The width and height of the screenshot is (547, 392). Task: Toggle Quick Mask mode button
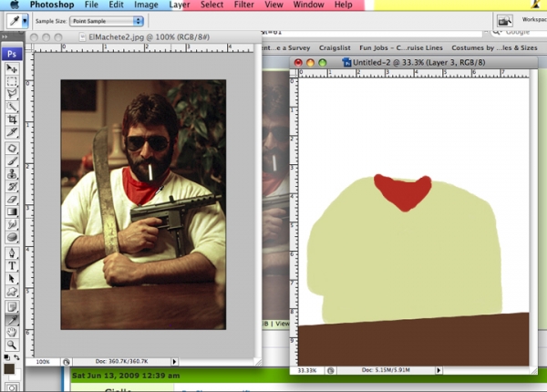(x=12, y=387)
